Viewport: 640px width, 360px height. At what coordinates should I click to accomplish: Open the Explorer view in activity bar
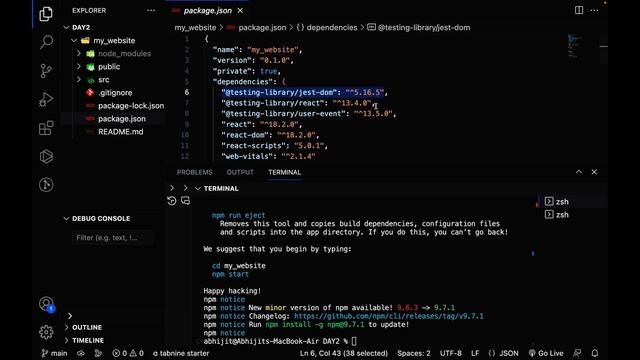tap(46, 14)
